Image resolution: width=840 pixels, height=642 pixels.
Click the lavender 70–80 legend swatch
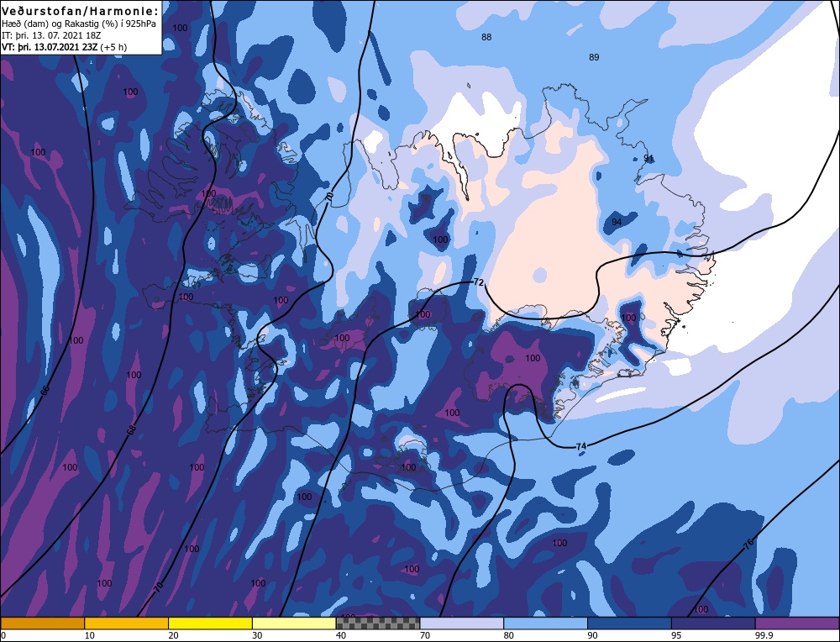[462, 623]
